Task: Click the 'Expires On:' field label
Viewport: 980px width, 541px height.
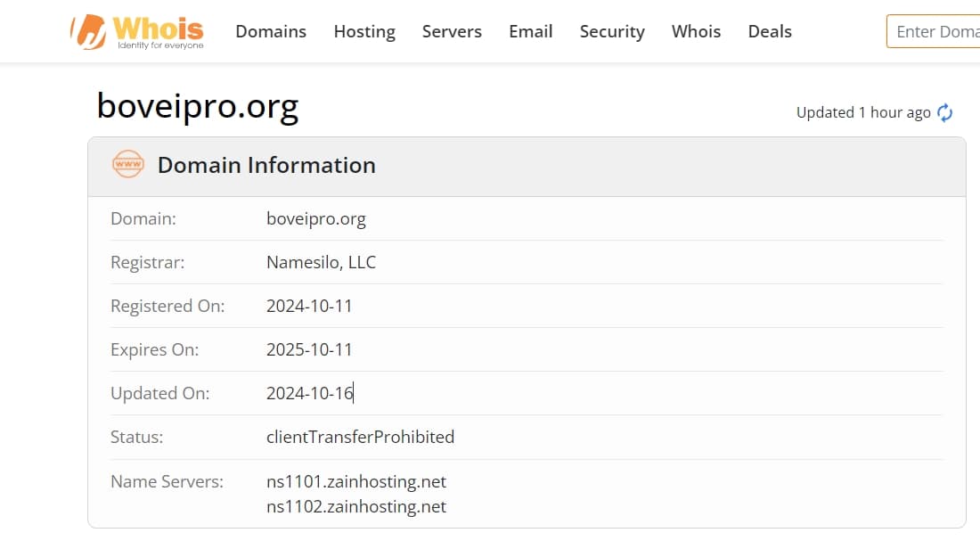Action: pyautogui.click(x=154, y=350)
